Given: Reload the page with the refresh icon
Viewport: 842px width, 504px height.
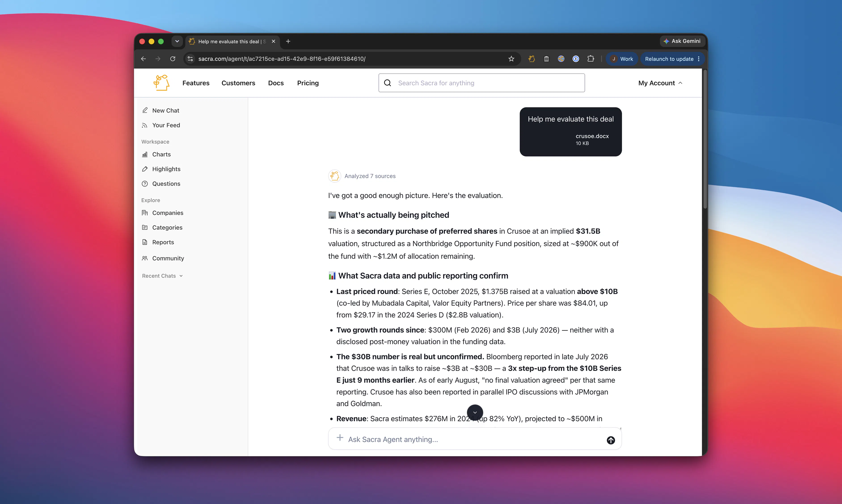Looking at the screenshot, I should point(173,59).
